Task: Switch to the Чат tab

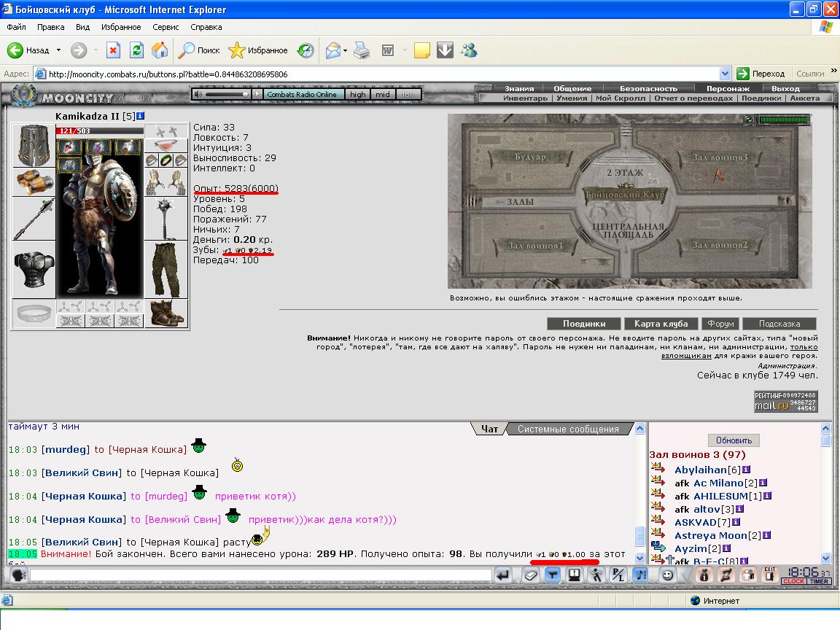Action: coord(489,429)
